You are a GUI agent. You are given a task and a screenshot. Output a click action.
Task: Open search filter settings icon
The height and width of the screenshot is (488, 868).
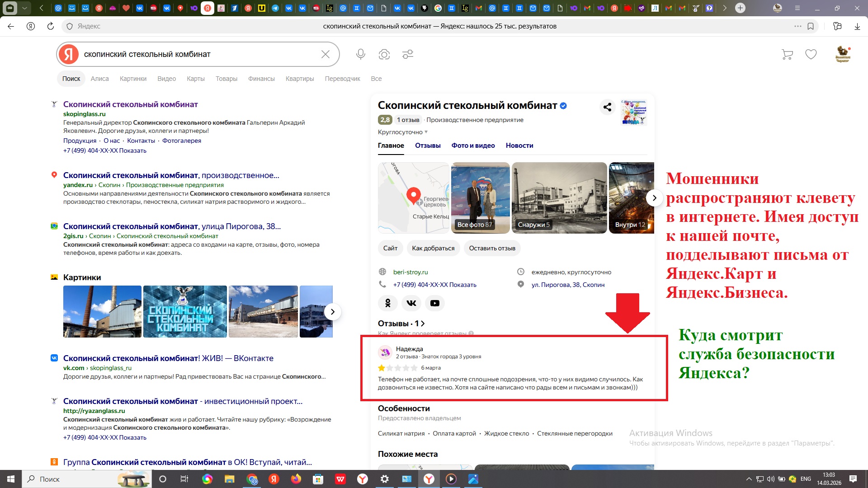[408, 54]
